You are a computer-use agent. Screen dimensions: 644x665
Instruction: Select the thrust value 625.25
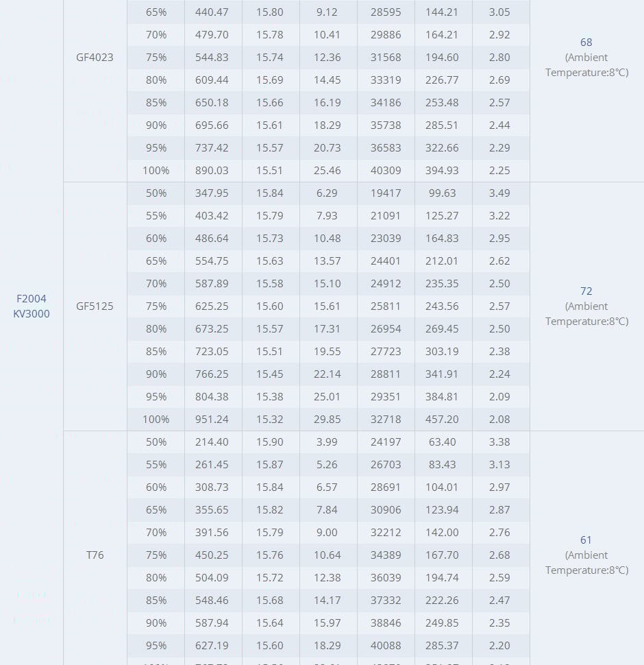[x=212, y=306]
